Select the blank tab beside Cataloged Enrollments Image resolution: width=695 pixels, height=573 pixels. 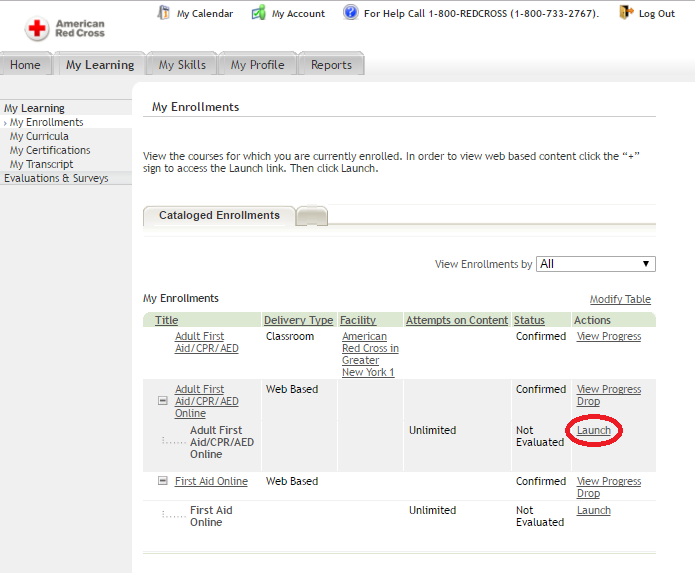(312, 216)
